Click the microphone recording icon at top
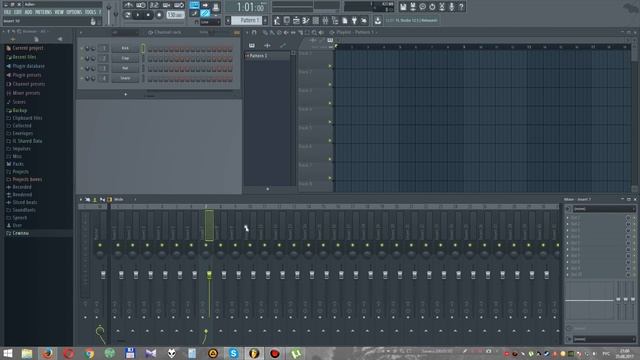 (x=451, y=7)
